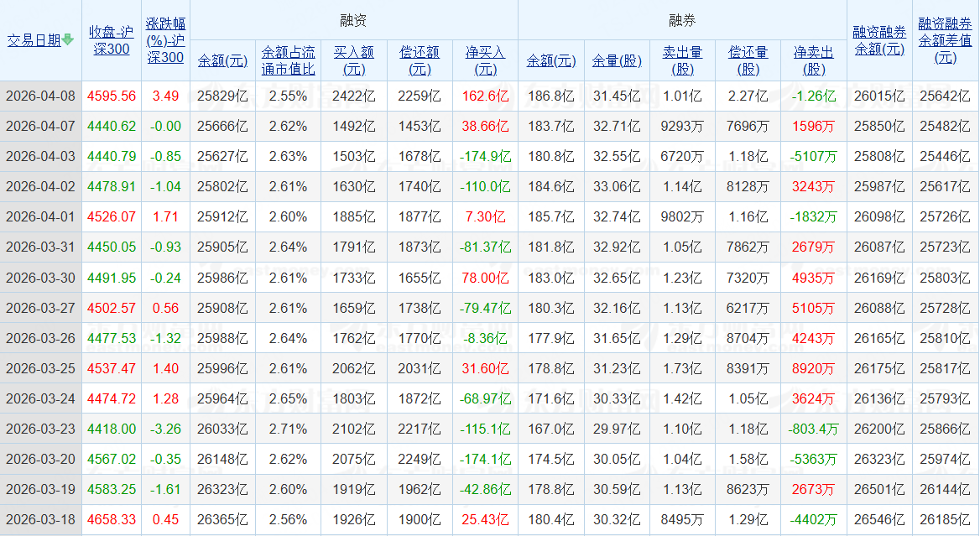The width and height of the screenshot is (980, 536).
Task: Sort by 偿还量(股) header
Action: pos(748,60)
